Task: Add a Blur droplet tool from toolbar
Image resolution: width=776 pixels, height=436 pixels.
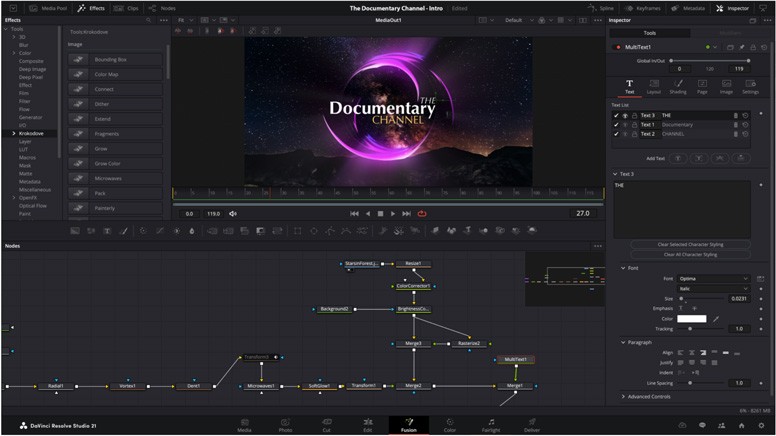Action: click(192, 231)
